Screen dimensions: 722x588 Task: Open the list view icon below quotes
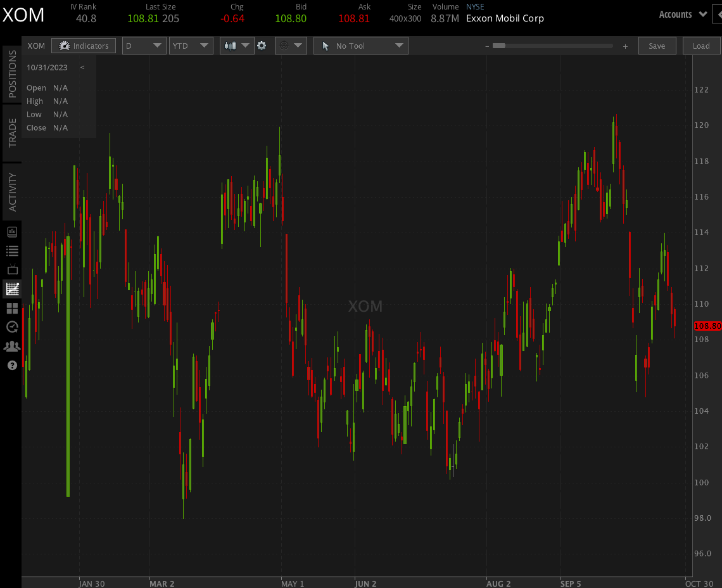click(x=11, y=250)
